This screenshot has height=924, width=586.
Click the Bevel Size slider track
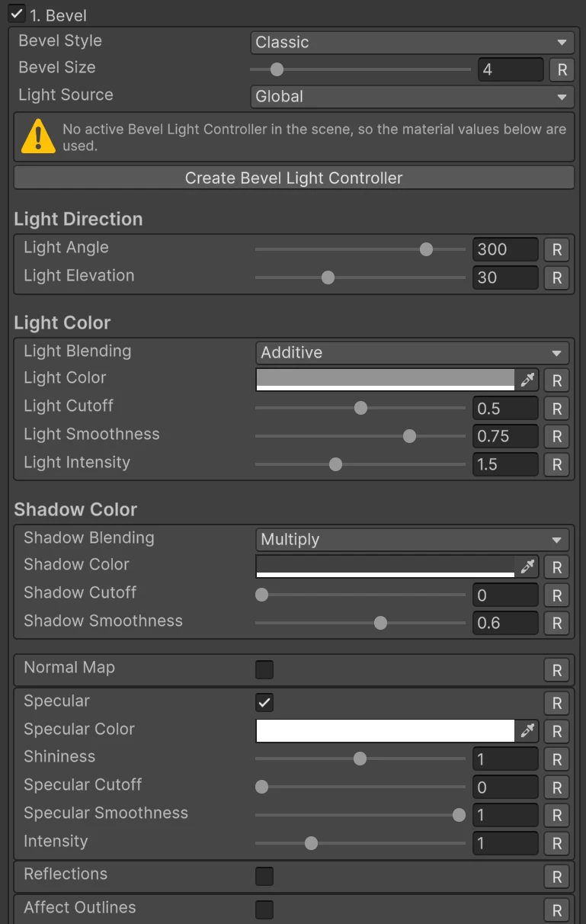(360, 69)
